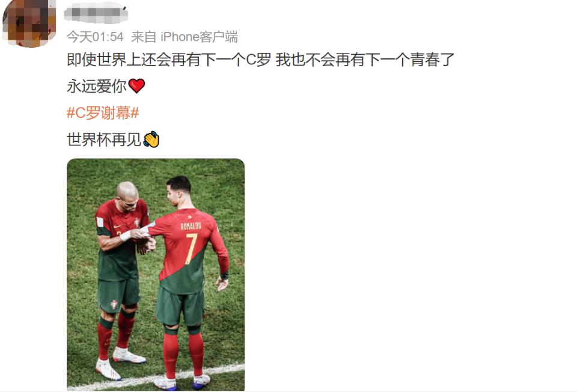This screenshot has width=577, height=392.
Task: Click the blurred username beside avatar
Action: (96, 13)
